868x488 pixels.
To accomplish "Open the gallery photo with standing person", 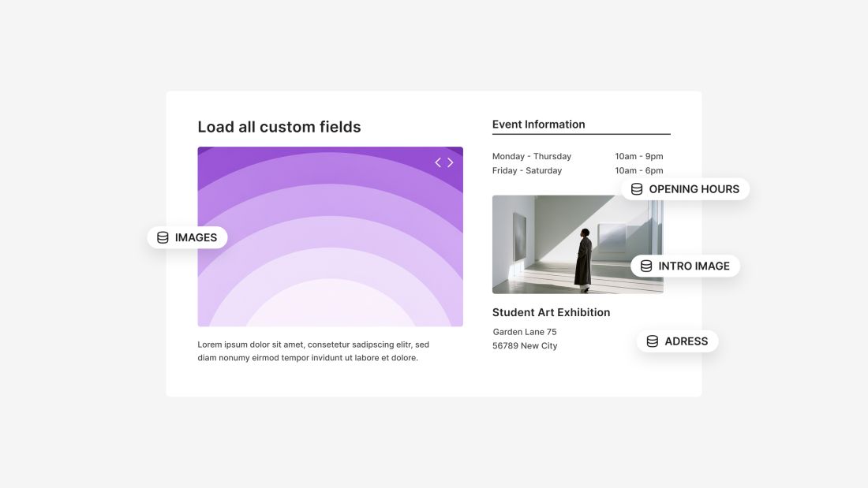I will 578,244.
